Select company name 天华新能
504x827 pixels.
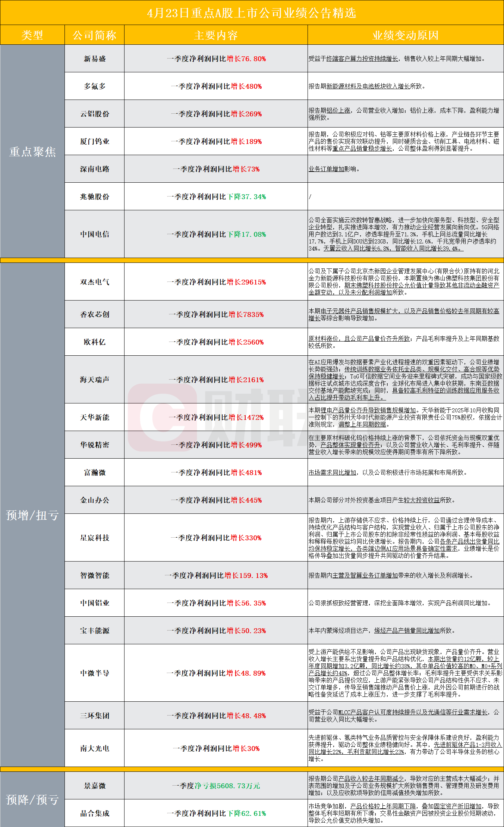[95, 417]
